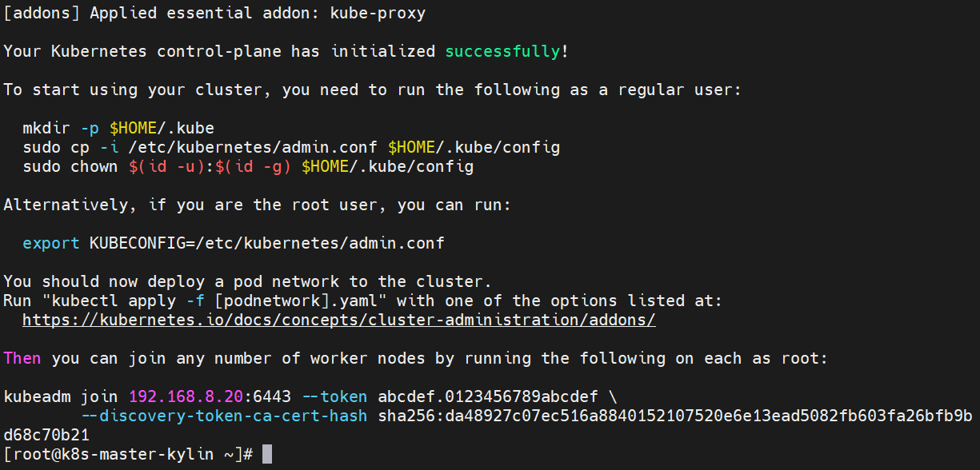Click the magenta word "Then"

22,358
